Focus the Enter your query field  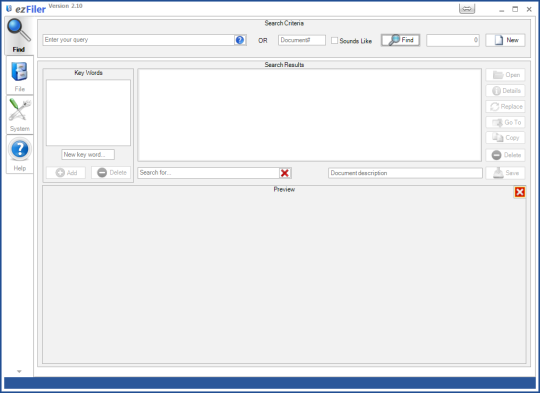(x=138, y=40)
